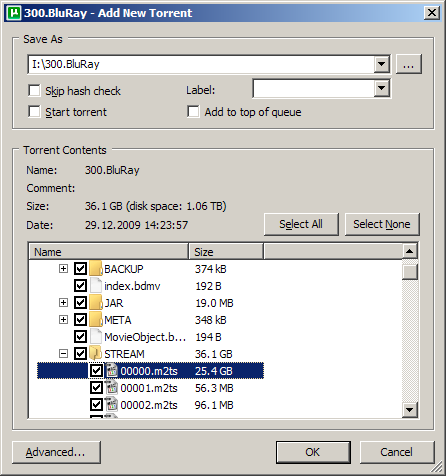Open the Label dropdown list
The width and height of the screenshot is (446, 476).
click(x=382, y=88)
